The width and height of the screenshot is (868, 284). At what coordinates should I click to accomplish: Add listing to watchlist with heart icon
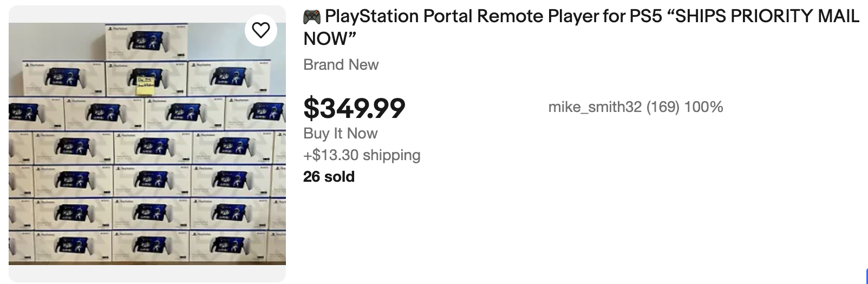pyautogui.click(x=261, y=30)
